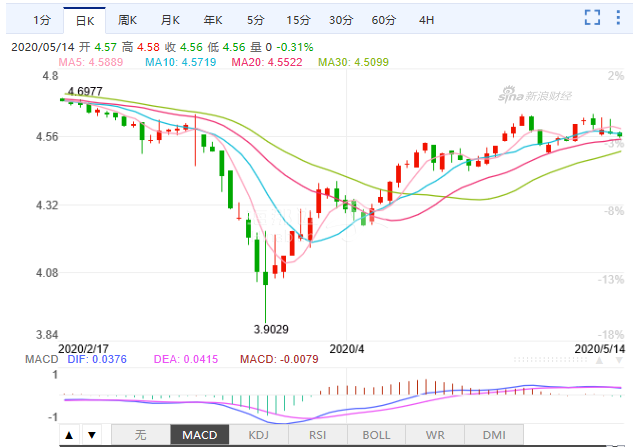Choose the 4H timeframe

click(427, 20)
